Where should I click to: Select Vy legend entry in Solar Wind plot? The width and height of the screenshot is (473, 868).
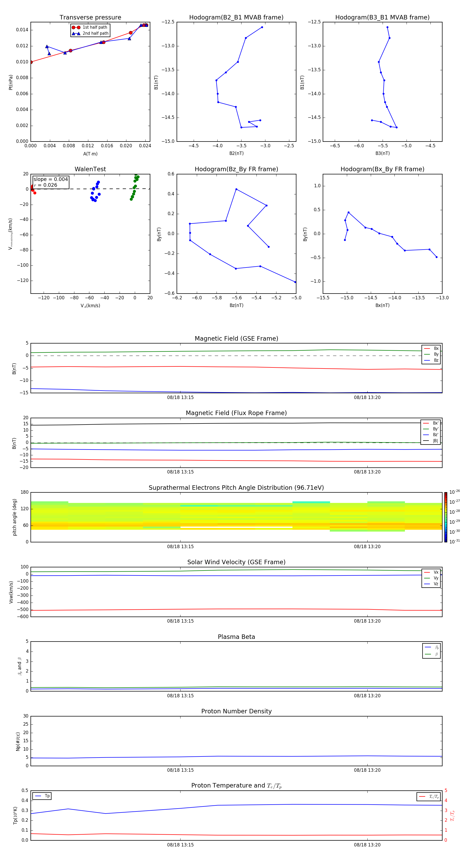point(431,578)
